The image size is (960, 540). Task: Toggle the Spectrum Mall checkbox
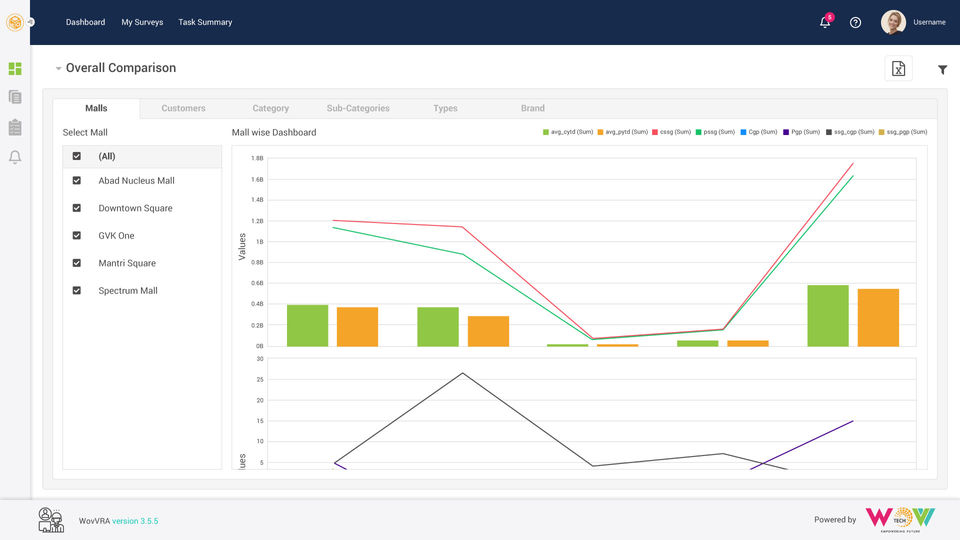[x=77, y=291]
